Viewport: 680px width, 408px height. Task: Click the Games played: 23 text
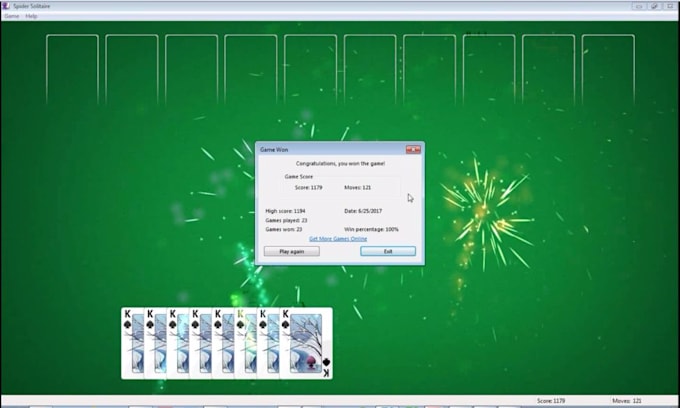click(286, 220)
